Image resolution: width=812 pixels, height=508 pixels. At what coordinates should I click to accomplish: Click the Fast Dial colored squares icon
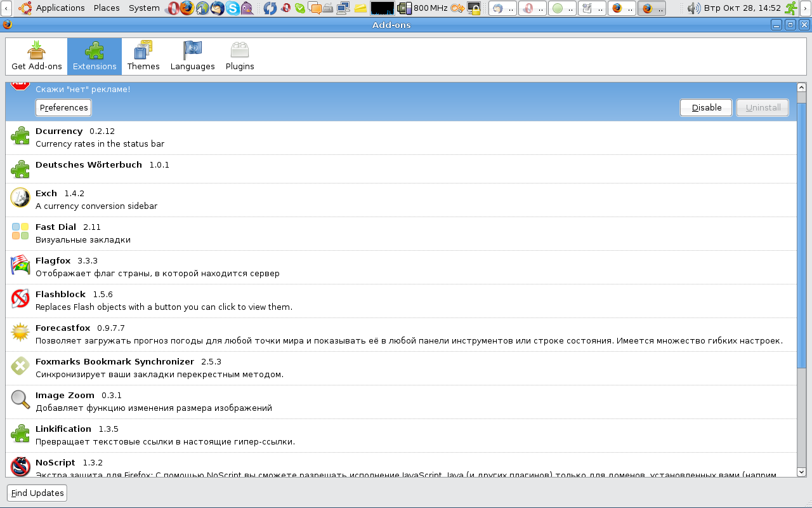tap(20, 231)
